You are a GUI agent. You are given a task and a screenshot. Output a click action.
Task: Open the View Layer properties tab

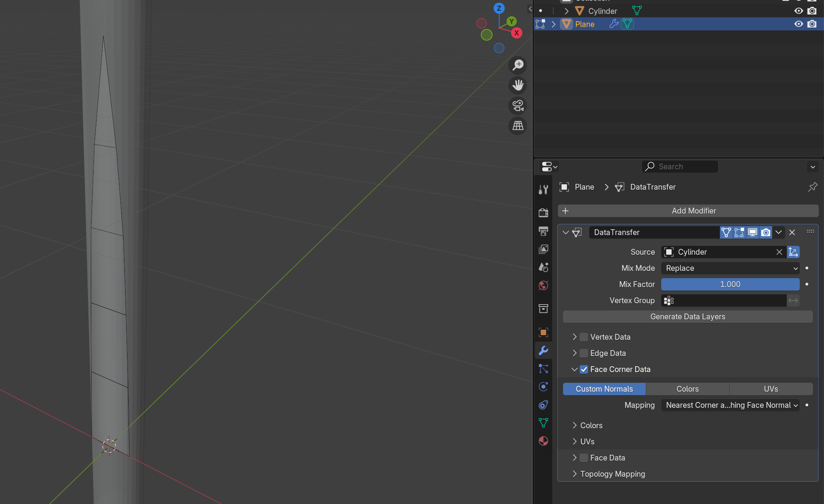[543, 249]
